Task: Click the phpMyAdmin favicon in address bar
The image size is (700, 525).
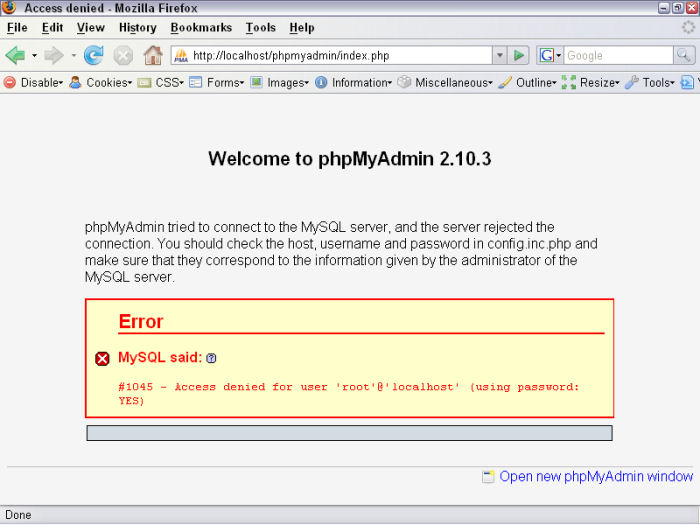Action: point(181,56)
